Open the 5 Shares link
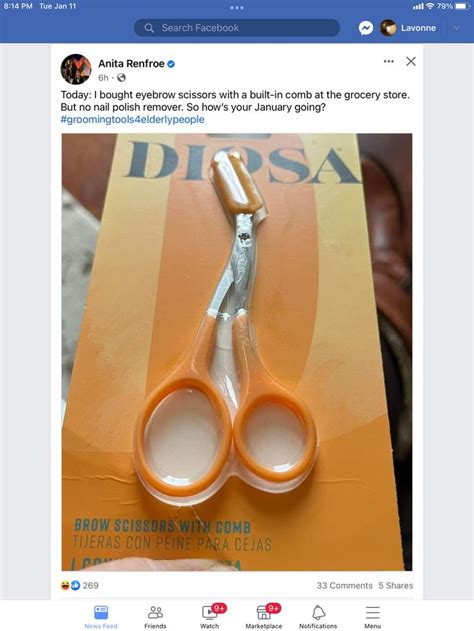 (x=396, y=586)
